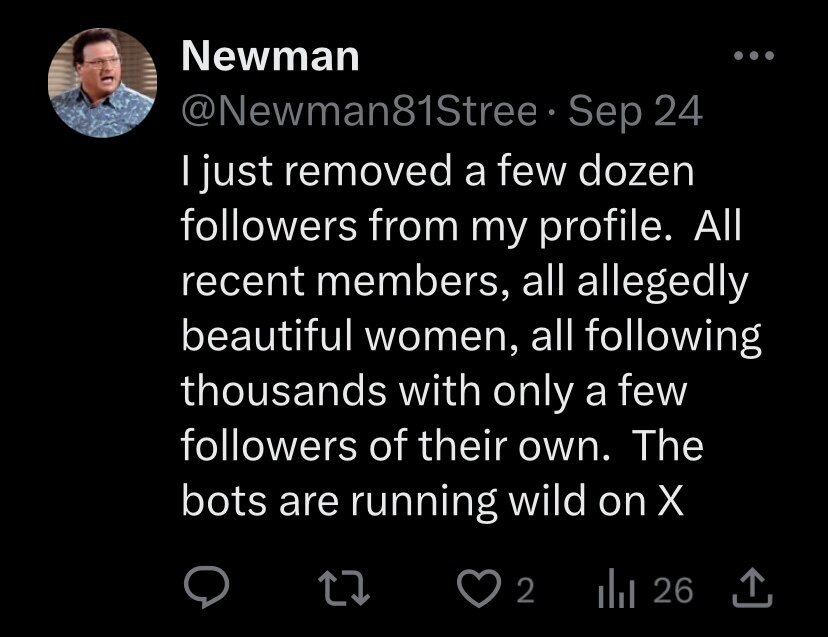Click the tweet line starting 'I just removed'
The height and width of the screenshot is (637, 828).
(x=438, y=176)
